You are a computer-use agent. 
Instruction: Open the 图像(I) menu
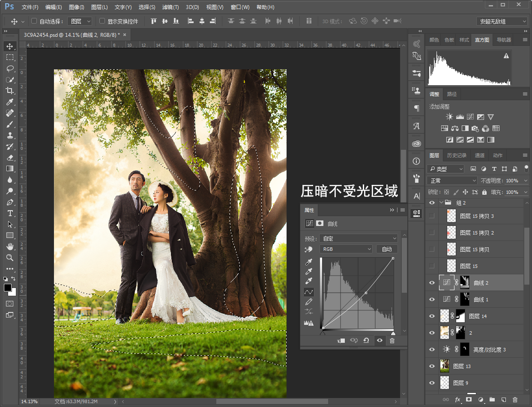76,7
